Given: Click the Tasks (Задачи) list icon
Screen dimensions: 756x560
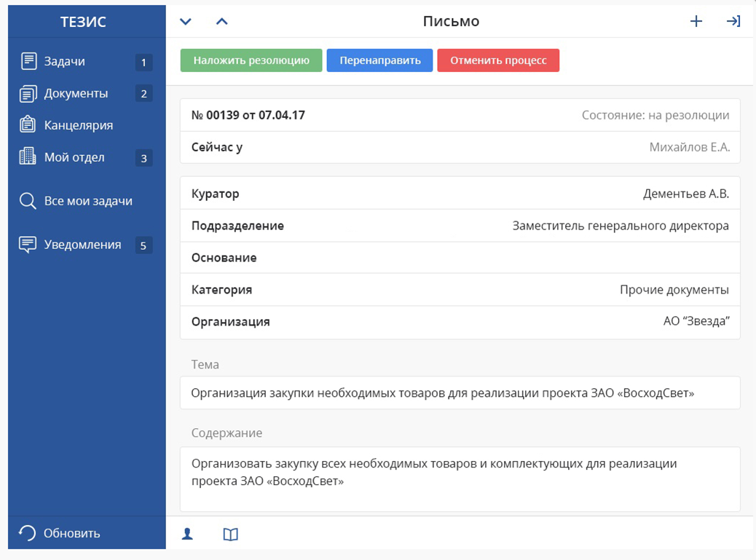Looking at the screenshot, I should 28,61.
